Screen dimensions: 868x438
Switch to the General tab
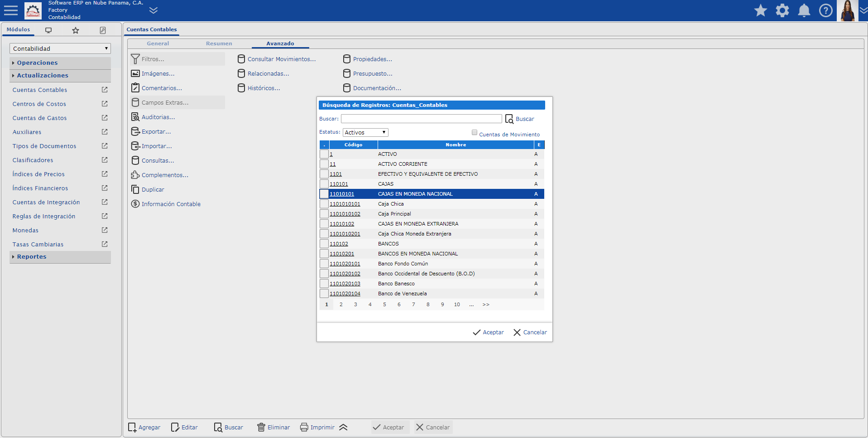(158, 43)
